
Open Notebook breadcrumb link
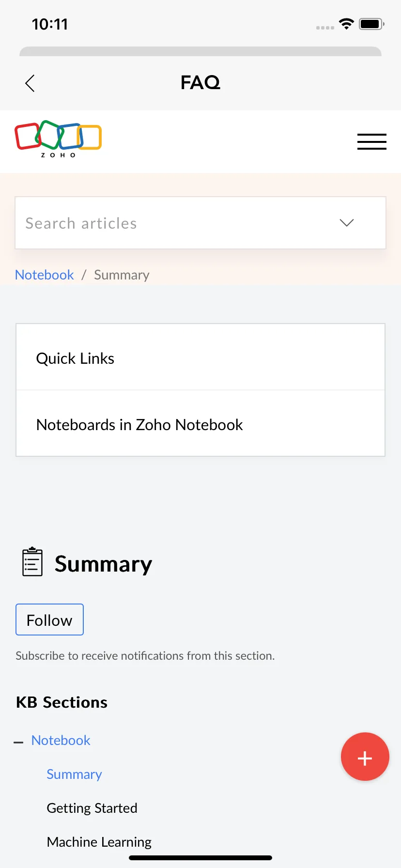pos(45,275)
